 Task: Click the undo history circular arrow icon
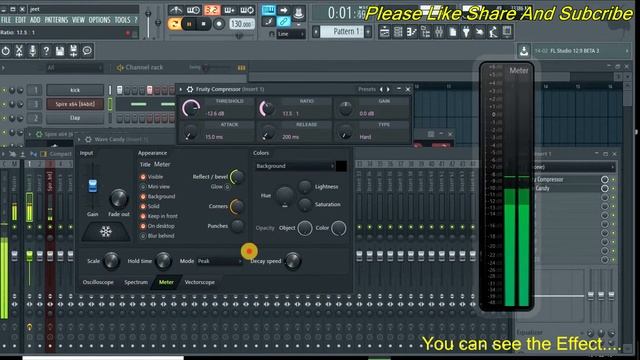(6, 51)
